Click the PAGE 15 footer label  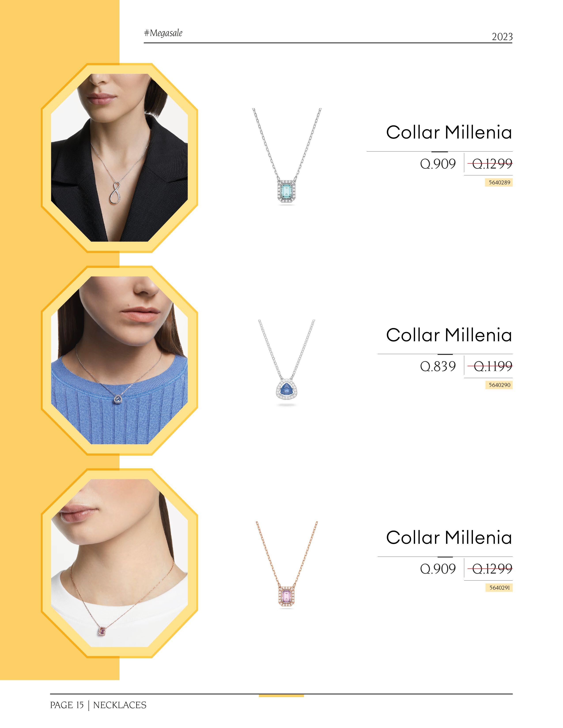(67, 705)
